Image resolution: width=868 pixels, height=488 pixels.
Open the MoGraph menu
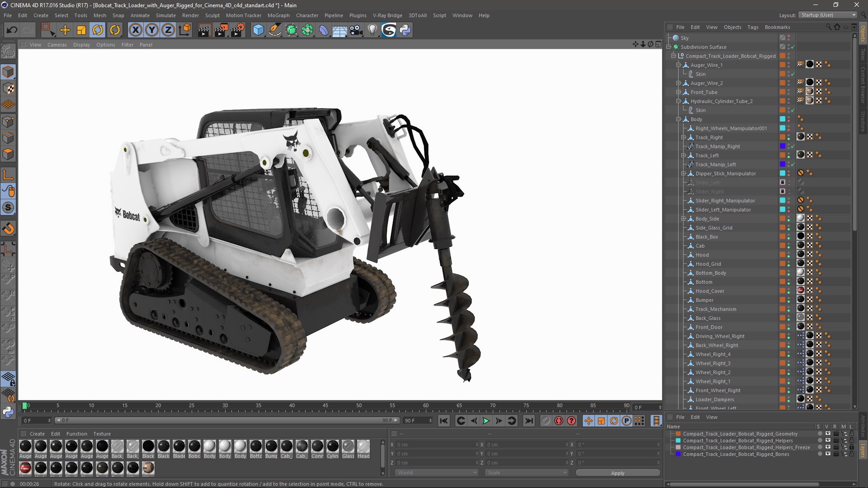278,15
